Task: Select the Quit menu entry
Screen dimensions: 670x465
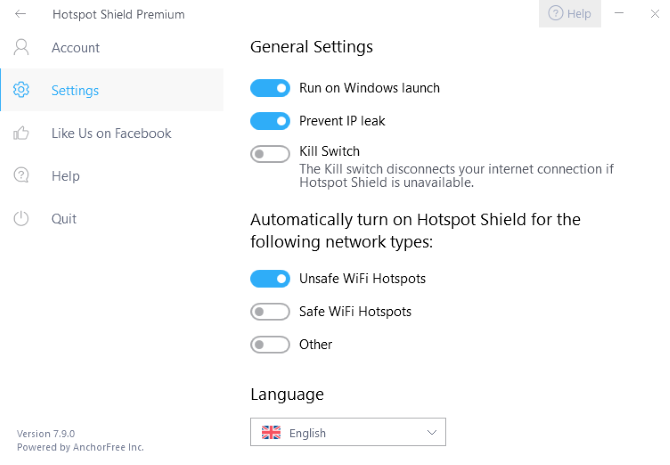Action: point(64,219)
